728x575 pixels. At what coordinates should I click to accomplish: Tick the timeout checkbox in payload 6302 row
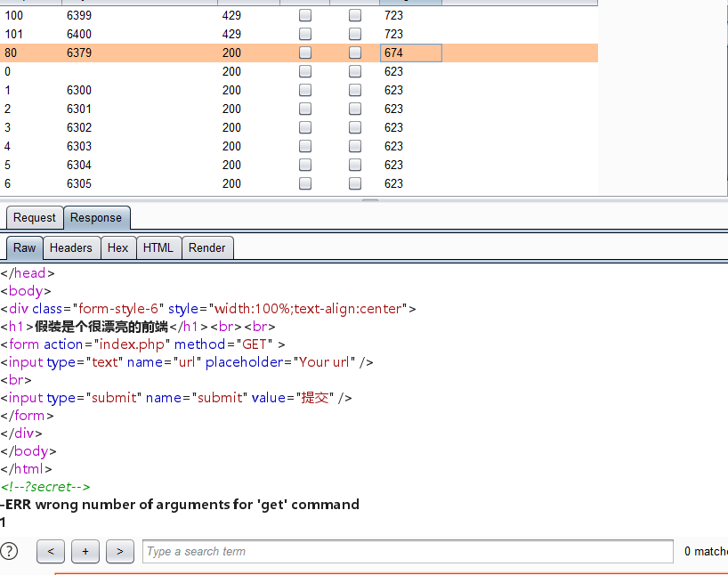[x=355, y=127]
